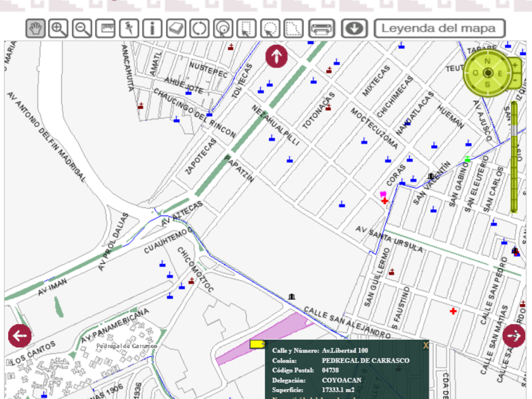This screenshot has height=399, width=532.
Task: Select the measure distance ruler tool
Action: (106, 28)
